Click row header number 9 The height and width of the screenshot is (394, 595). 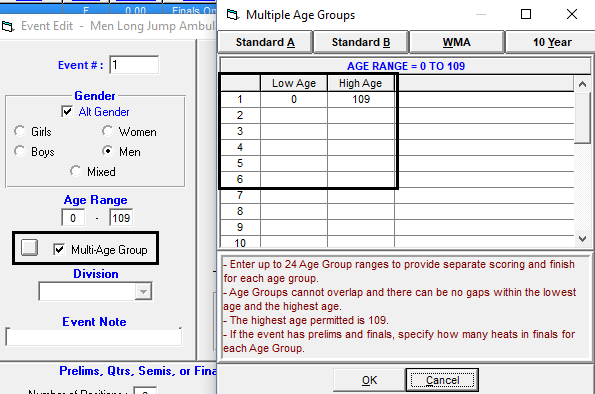pos(240,227)
